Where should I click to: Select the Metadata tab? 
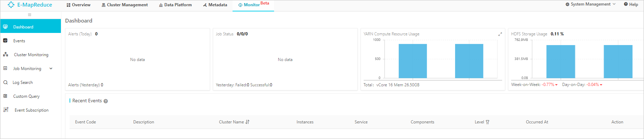215,5
